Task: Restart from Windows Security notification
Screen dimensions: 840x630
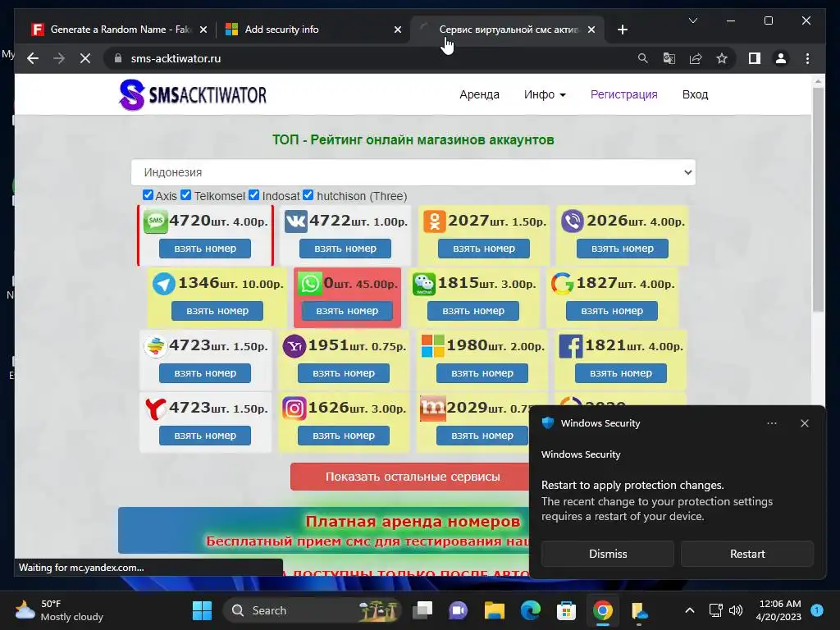Action: click(747, 554)
